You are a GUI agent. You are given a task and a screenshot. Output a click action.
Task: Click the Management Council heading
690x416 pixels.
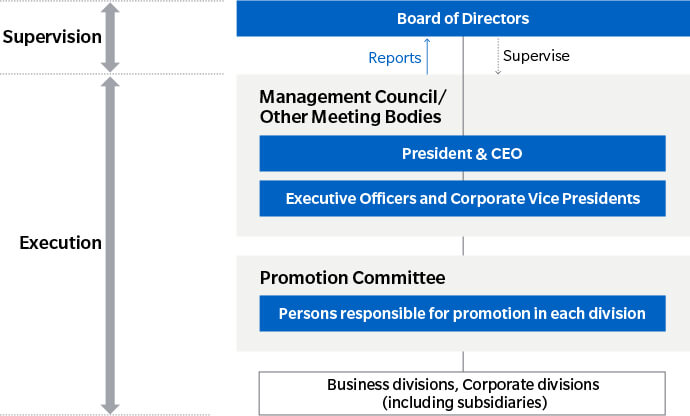coord(352,97)
